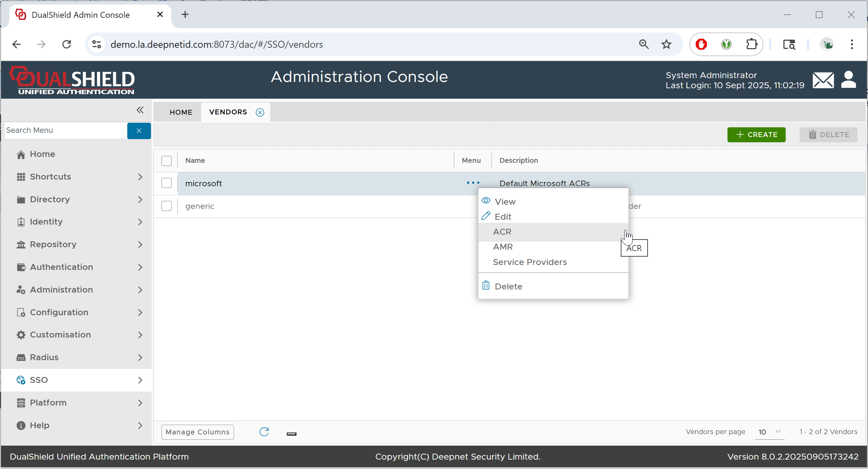Image resolution: width=868 pixels, height=469 pixels.
Task: Select ACR from the context menu
Action: pyautogui.click(x=502, y=232)
